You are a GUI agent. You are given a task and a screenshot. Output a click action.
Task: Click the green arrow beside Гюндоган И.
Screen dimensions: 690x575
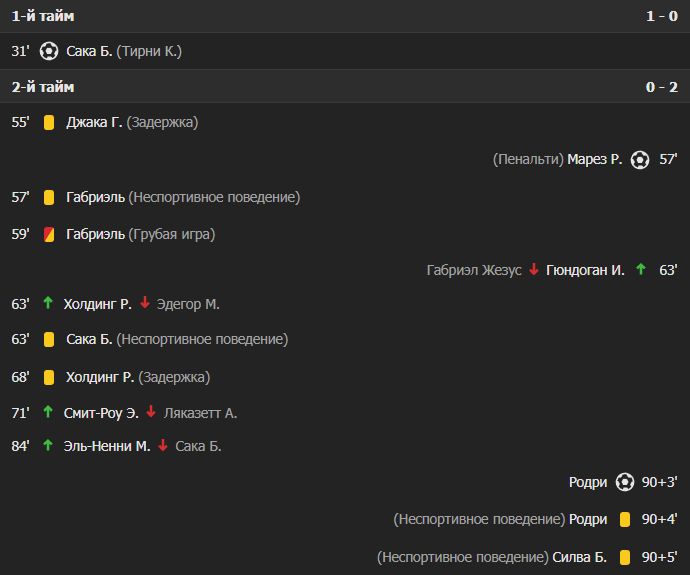click(640, 270)
